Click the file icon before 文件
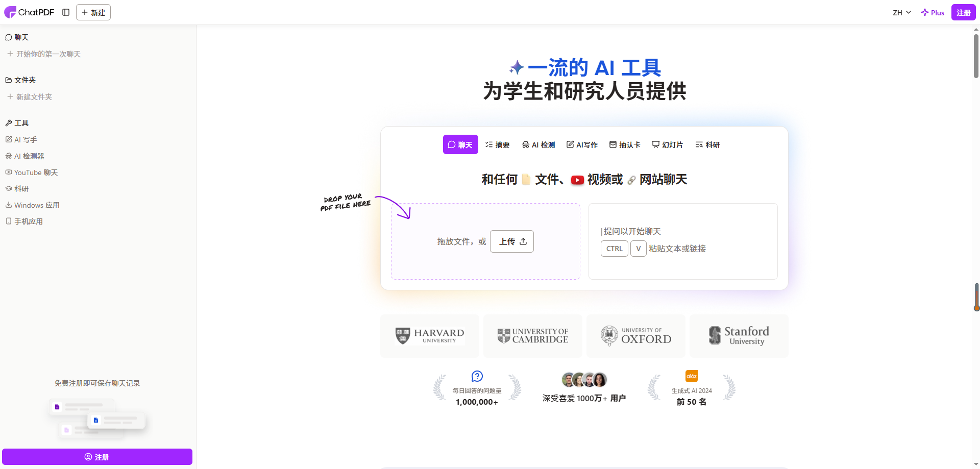Viewport: 980px width, 469px height. [x=526, y=180]
